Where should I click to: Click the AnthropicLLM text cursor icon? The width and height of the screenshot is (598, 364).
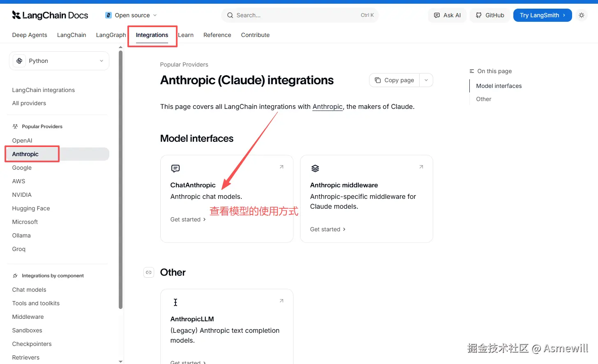point(175,302)
